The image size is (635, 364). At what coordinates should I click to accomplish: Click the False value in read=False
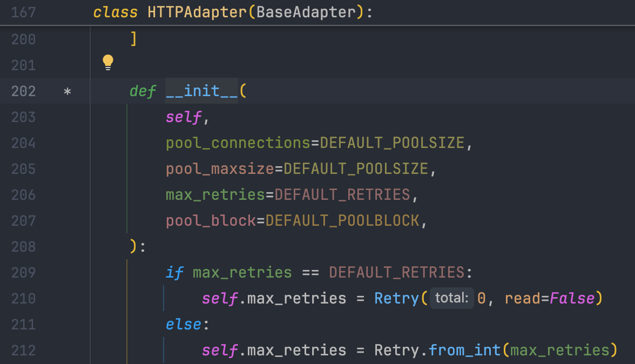572,299
